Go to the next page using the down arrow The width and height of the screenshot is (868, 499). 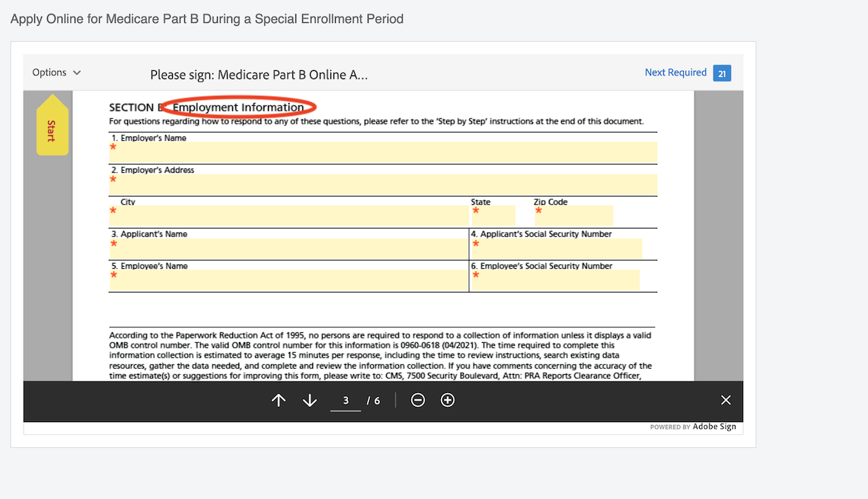click(309, 399)
